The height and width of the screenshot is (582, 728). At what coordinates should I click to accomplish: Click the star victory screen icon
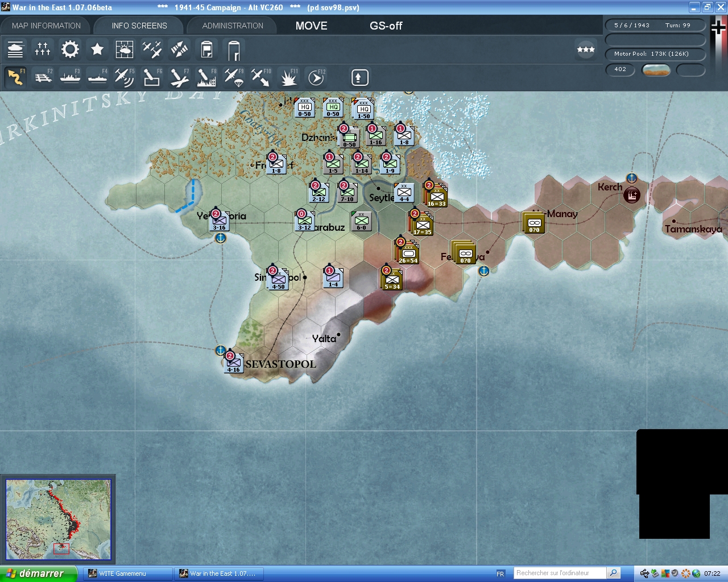coord(97,49)
